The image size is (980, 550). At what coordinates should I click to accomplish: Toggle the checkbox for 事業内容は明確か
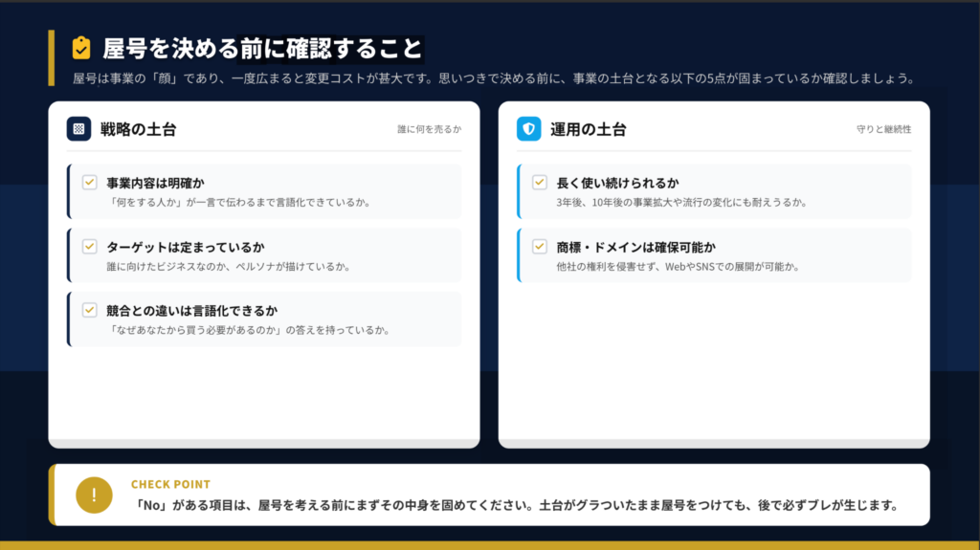pyautogui.click(x=90, y=182)
